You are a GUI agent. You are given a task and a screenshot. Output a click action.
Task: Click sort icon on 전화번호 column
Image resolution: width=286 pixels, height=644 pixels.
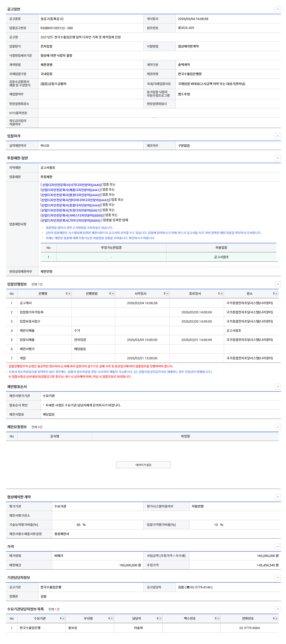click(x=274, y=618)
